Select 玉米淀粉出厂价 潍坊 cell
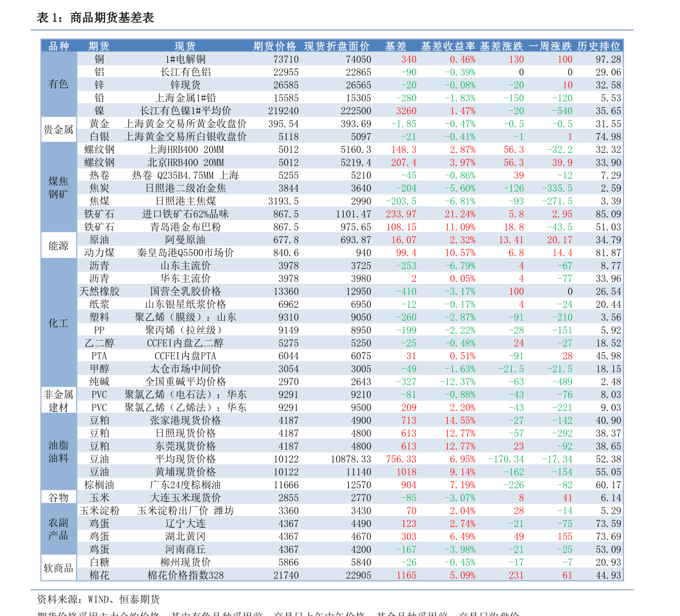The width and height of the screenshot is (680, 616). tap(185, 510)
